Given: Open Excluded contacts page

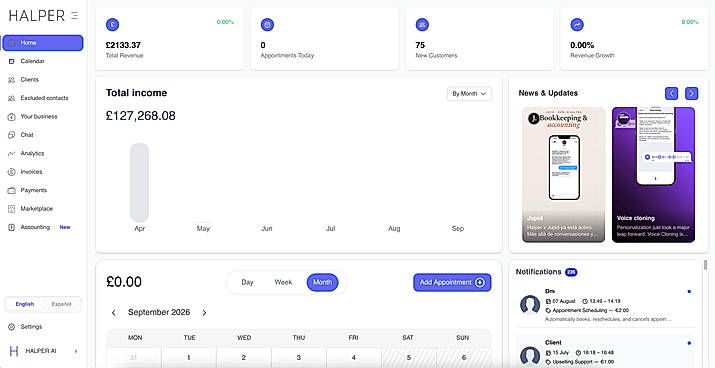Looking at the screenshot, I should [43, 98].
